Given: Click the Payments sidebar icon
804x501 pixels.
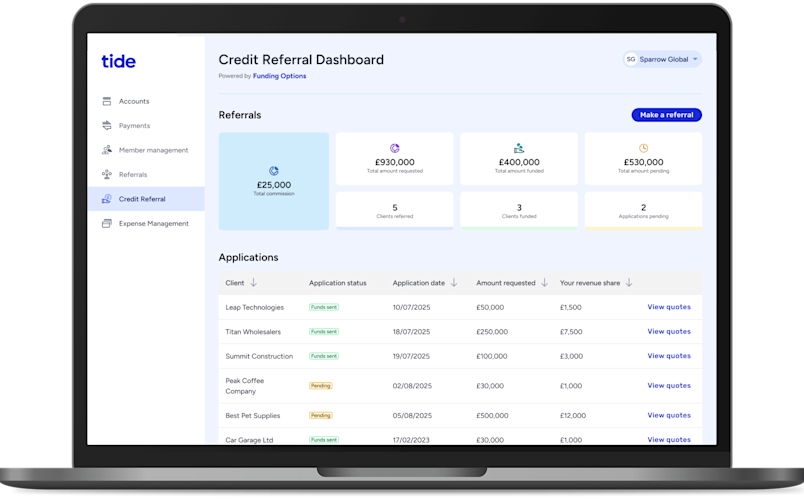Looking at the screenshot, I should (x=107, y=126).
